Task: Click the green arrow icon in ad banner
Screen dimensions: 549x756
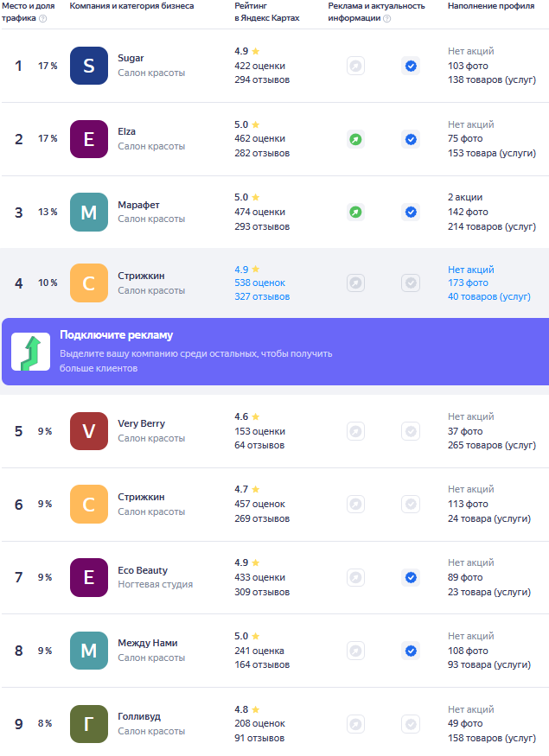Action: pyautogui.click(x=31, y=352)
